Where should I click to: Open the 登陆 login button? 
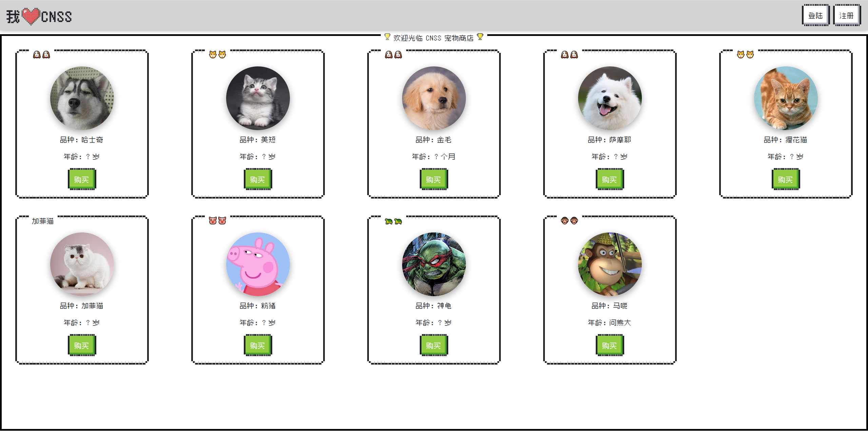tap(815, 15)
